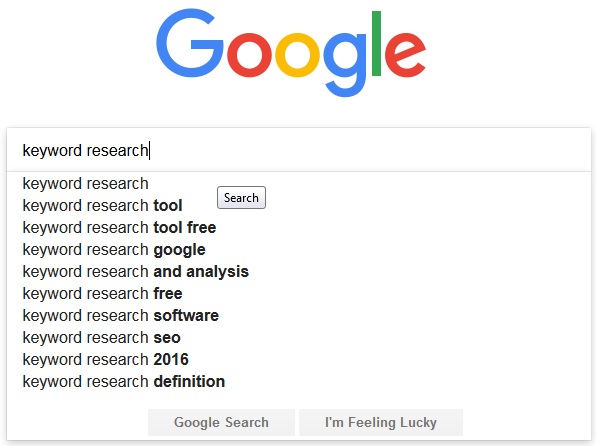Choose the 'keyword research tool' suggestion
605x448 pixels.
pos(102,205)
